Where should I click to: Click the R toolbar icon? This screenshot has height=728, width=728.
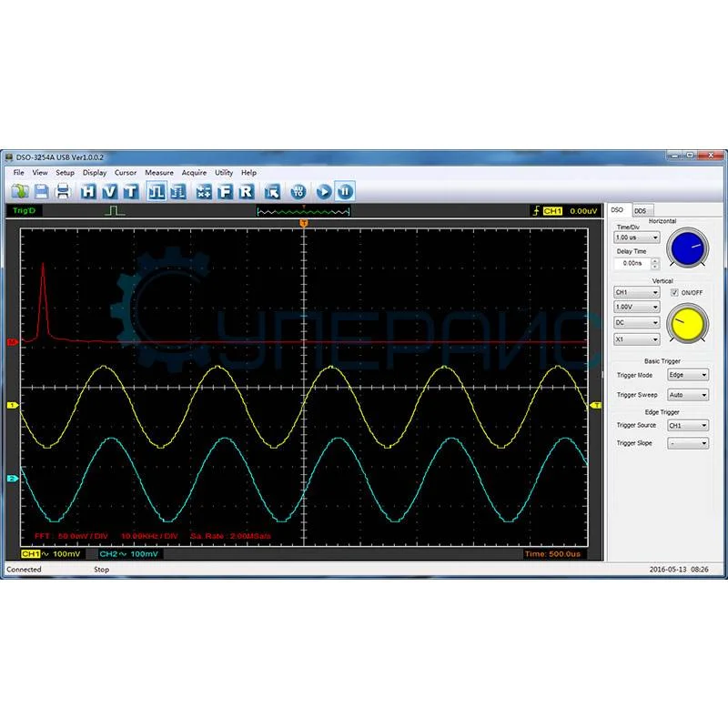246,191
